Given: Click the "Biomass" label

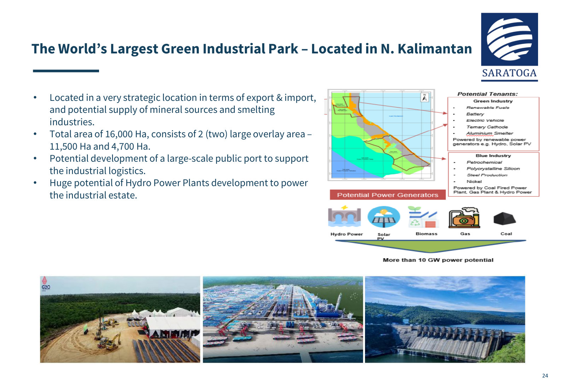Looking at the screenshot, I should pos(427,234).
